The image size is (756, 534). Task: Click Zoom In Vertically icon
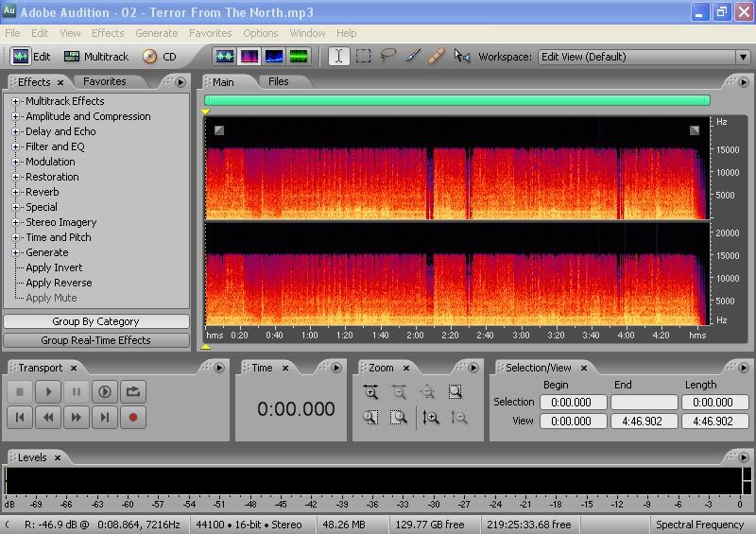pos(431,417)
